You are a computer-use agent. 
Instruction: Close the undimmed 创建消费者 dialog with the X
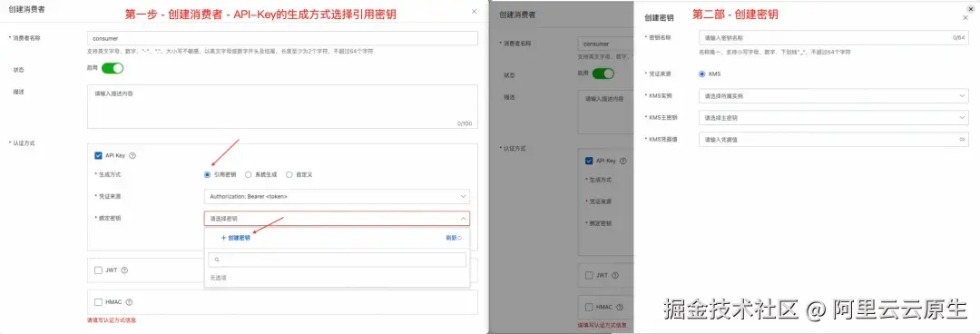pyautogui.click(x=474, y=11)
